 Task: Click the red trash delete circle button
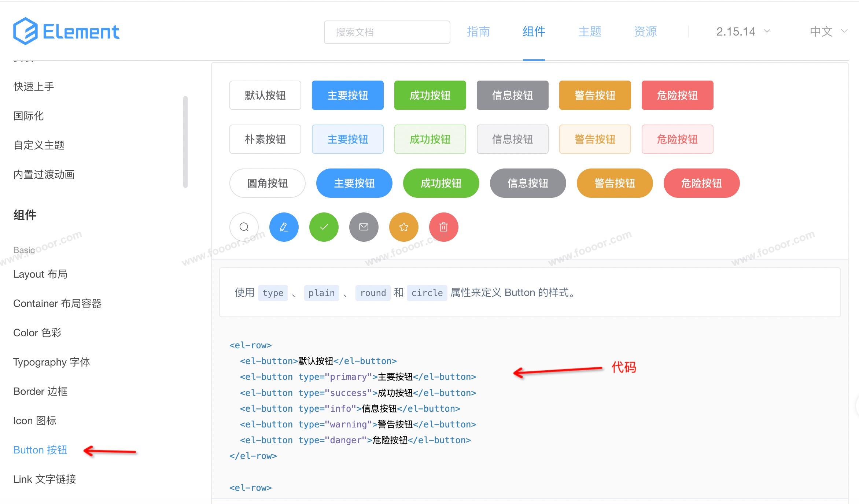443,227
